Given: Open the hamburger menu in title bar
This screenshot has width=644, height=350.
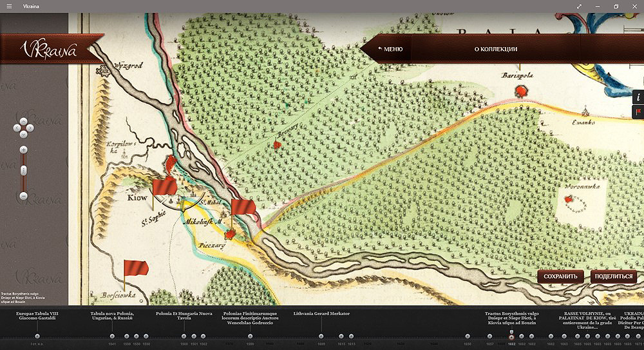Looking at the screenshot, I should (9, 6).
